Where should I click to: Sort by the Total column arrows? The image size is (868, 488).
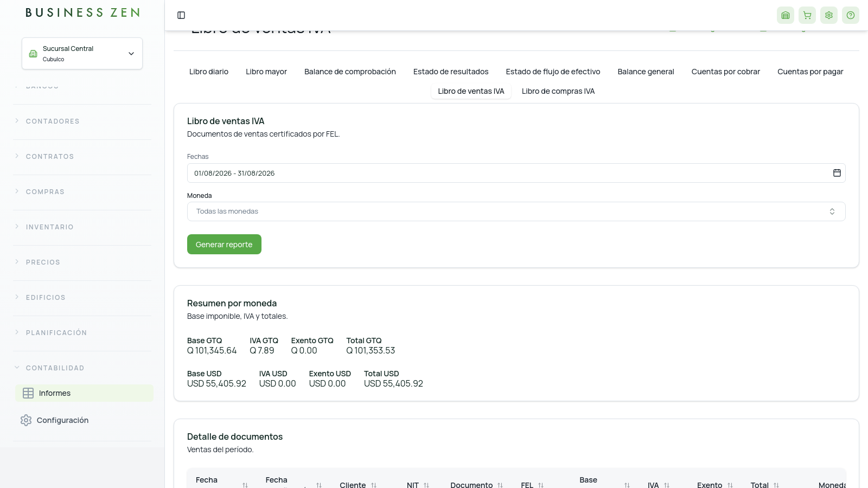(x=776, y=485)
